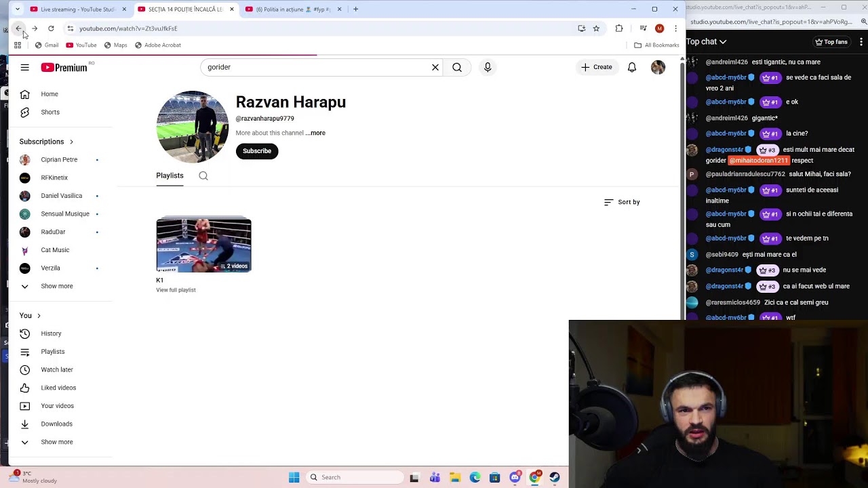Click View full playlist link
The width and height of the screenshot is (868, 488).
pos(176,290)
